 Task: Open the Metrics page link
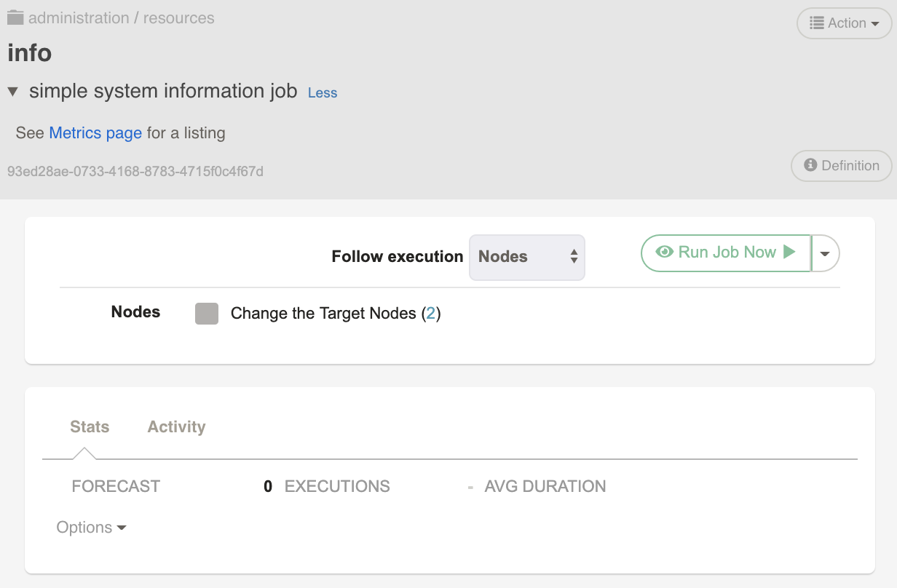click(x=95, y=133)
